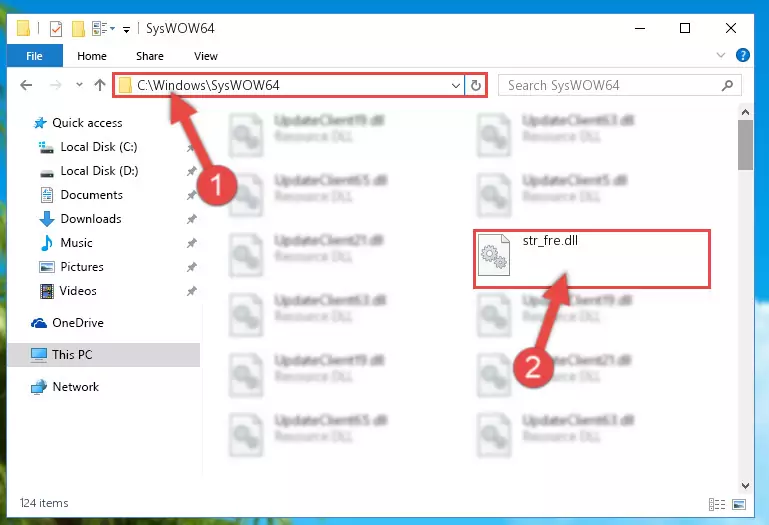The width and height of the screenshot is (769, 525).
Task: Open the File tab
Action: point(34,56)
